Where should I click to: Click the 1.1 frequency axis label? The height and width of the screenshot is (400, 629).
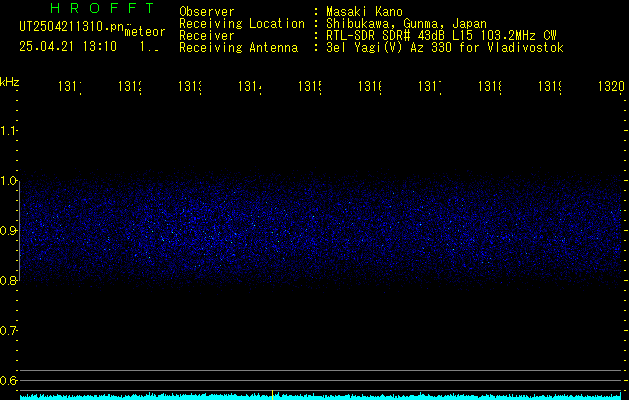click(x=8, y=130)
